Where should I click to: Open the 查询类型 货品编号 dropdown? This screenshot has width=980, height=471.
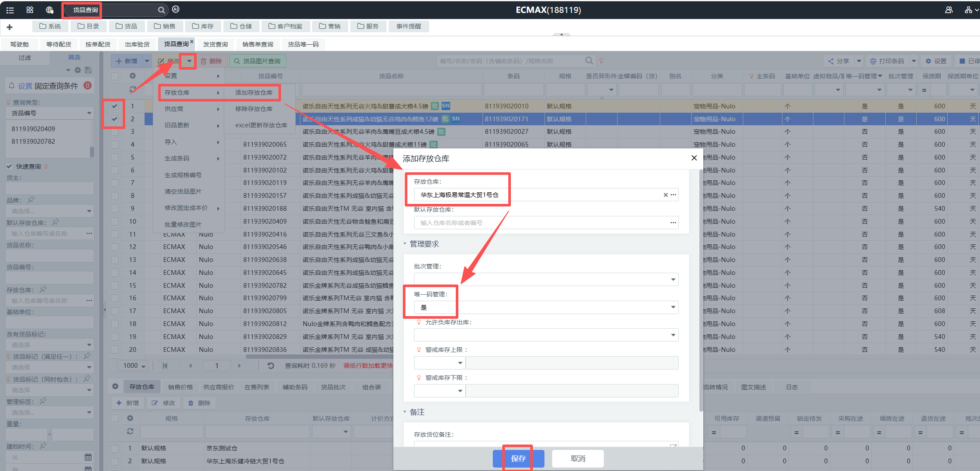(x=50, y=113)
